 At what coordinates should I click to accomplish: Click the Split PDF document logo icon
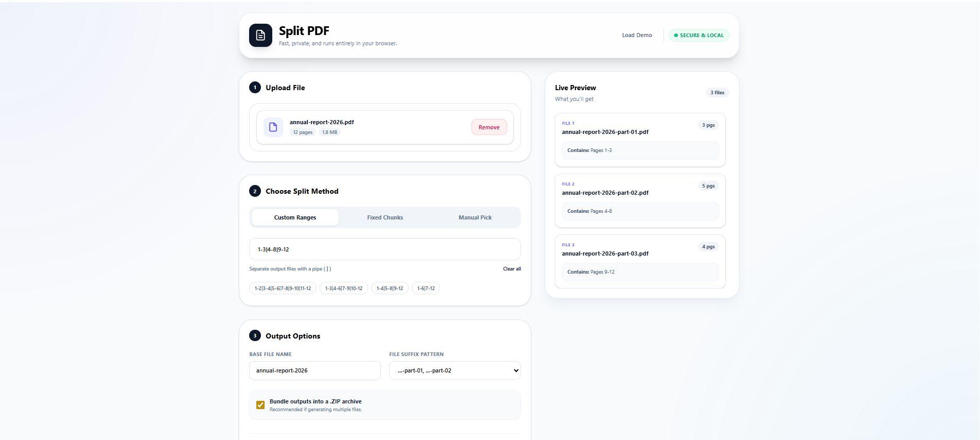[260, 36]
